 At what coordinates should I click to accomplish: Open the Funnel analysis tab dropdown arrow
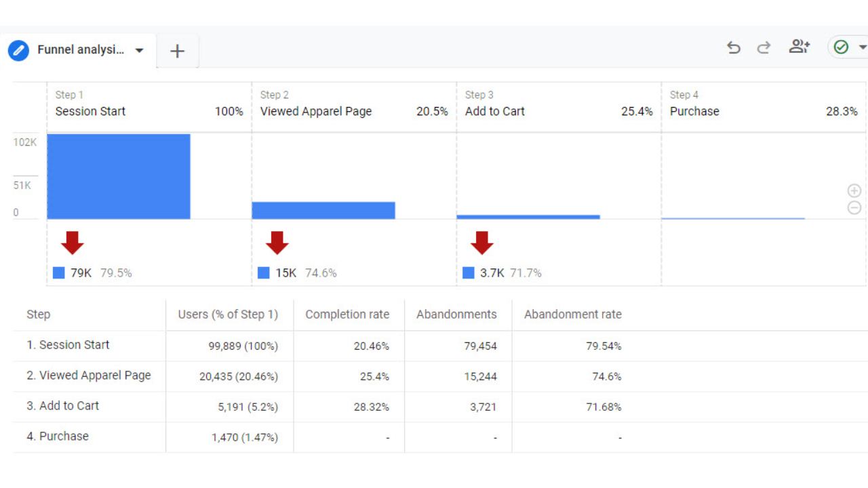pos(140,50)
